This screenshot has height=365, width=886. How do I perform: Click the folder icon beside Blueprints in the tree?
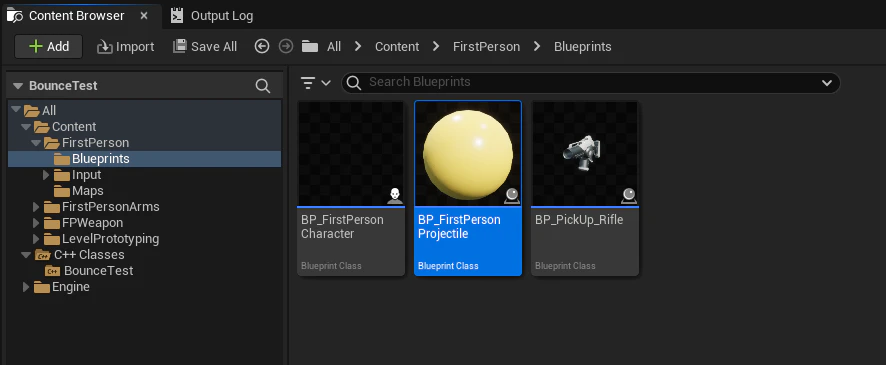point(62,159)
